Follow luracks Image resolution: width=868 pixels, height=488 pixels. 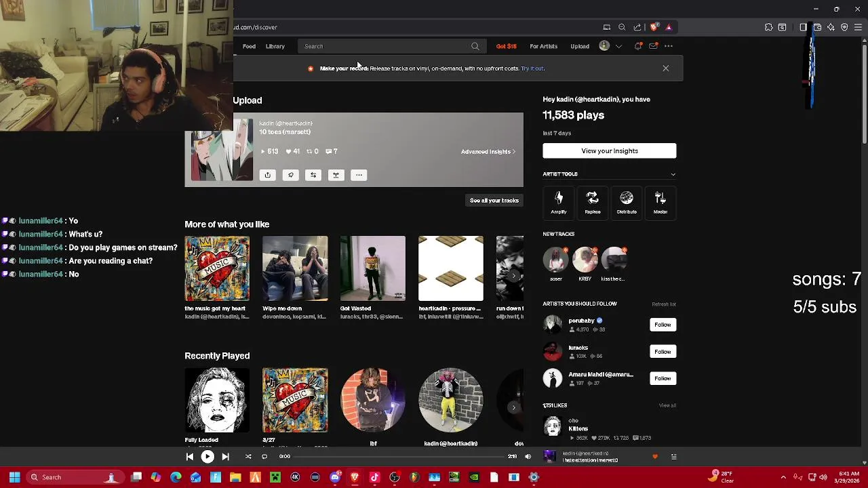[663, 351]
